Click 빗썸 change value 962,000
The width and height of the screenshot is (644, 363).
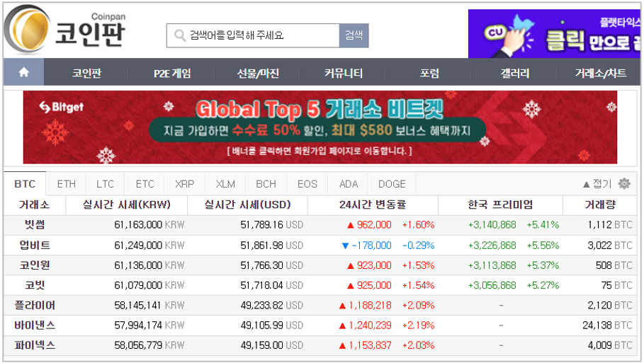pyautogui.click(x=374, y=225)
